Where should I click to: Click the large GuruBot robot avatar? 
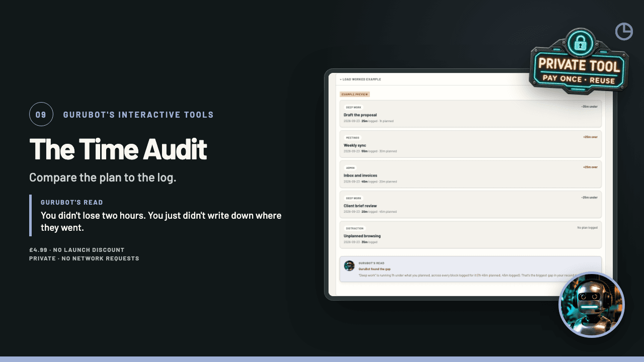592,305
